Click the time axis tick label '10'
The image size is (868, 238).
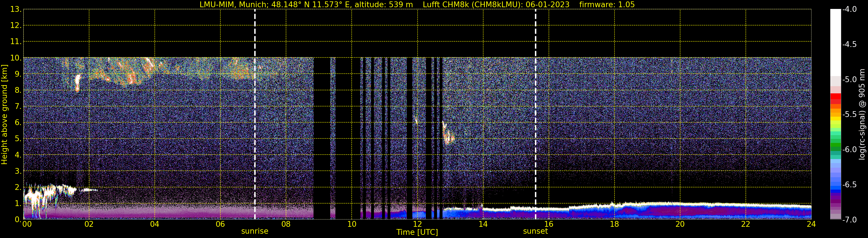[x=352, y=224]
